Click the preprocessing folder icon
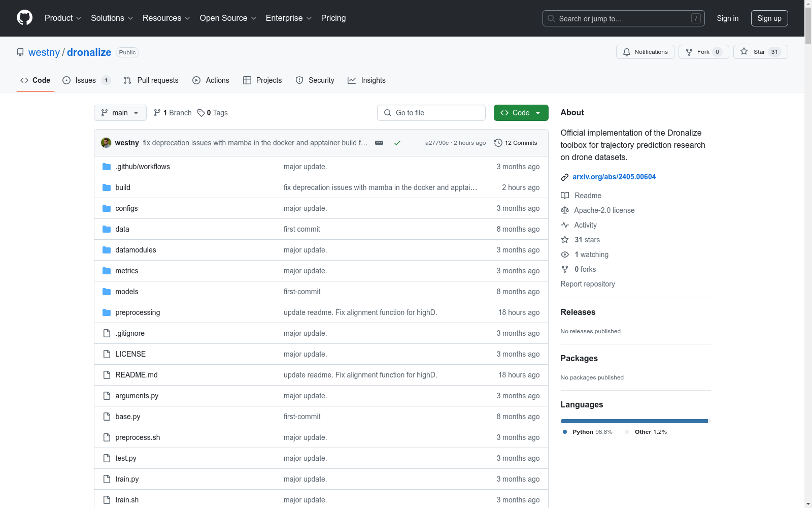 point(107,312)
